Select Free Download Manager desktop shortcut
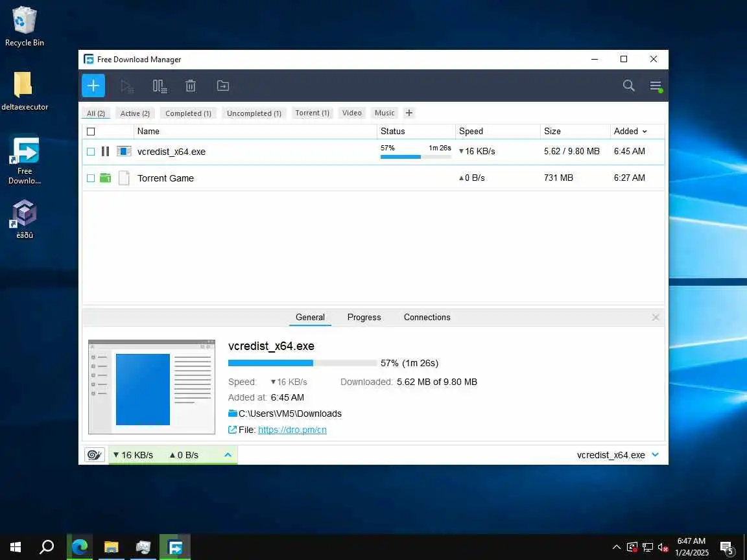747x560 pixels. click(x=24, y=161)
